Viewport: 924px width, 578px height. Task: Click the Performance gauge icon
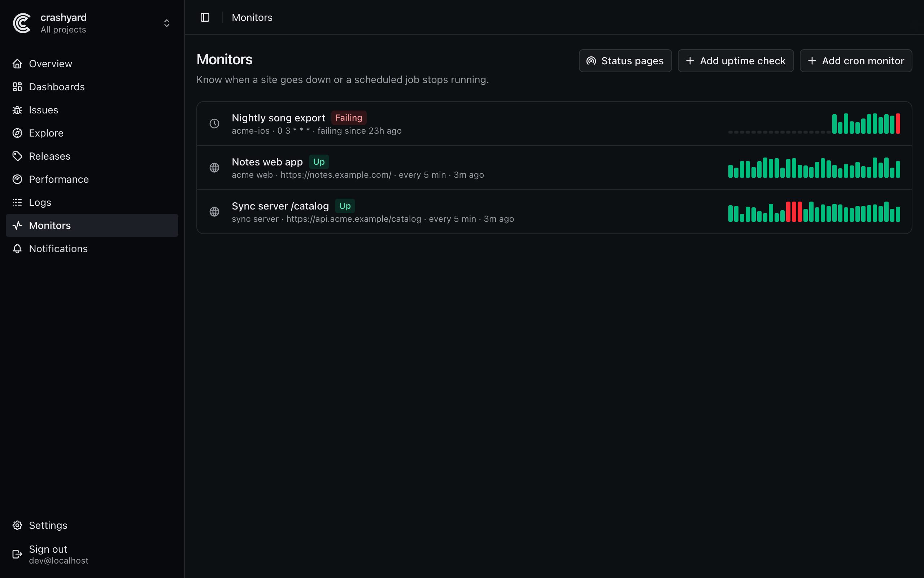(17, 179)
